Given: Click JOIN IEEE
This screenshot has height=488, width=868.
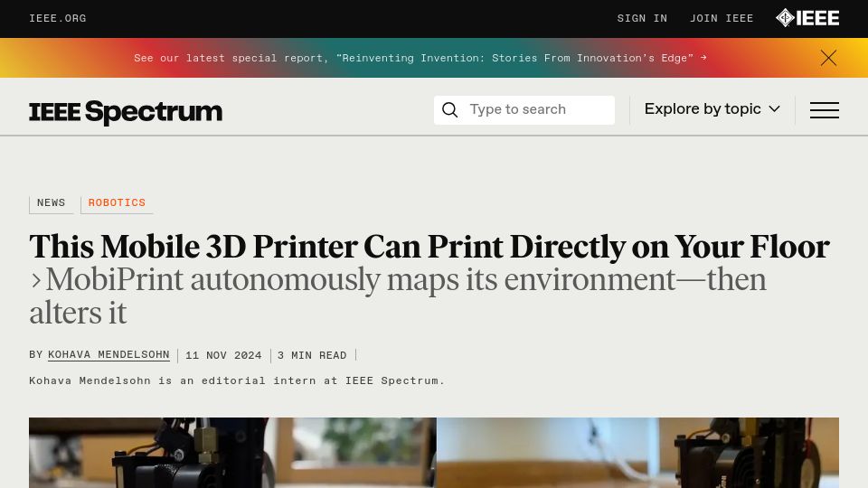Looking at the screenshot, I should tap(722, 18).
